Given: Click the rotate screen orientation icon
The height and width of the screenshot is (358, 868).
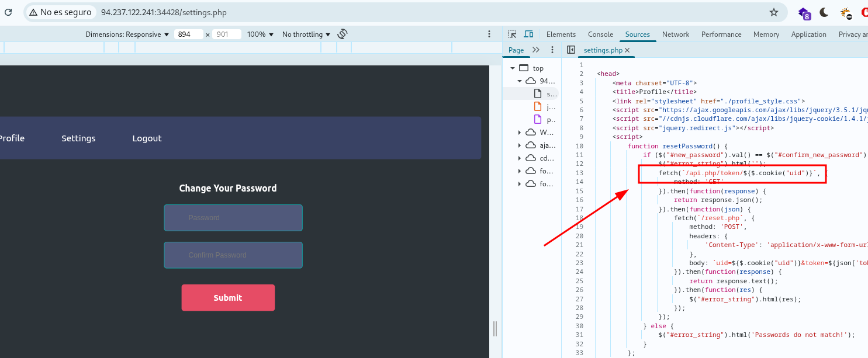Looking at the screenshot, I should pos(343,34).
